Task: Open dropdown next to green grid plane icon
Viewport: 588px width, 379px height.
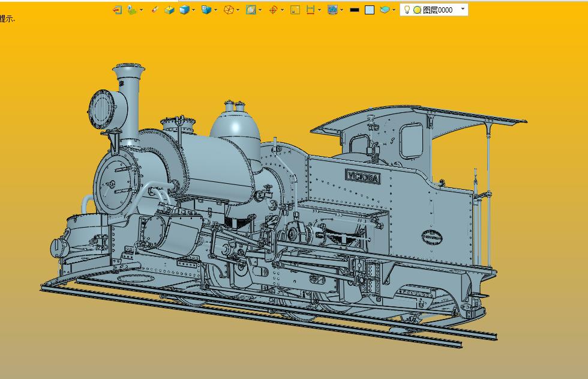Action: point(142,10)
